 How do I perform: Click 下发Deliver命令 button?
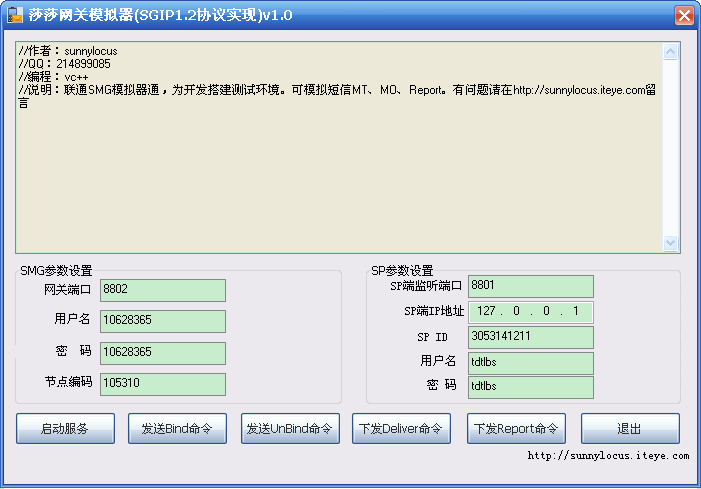pyautogui.click(x=401, y=429)
